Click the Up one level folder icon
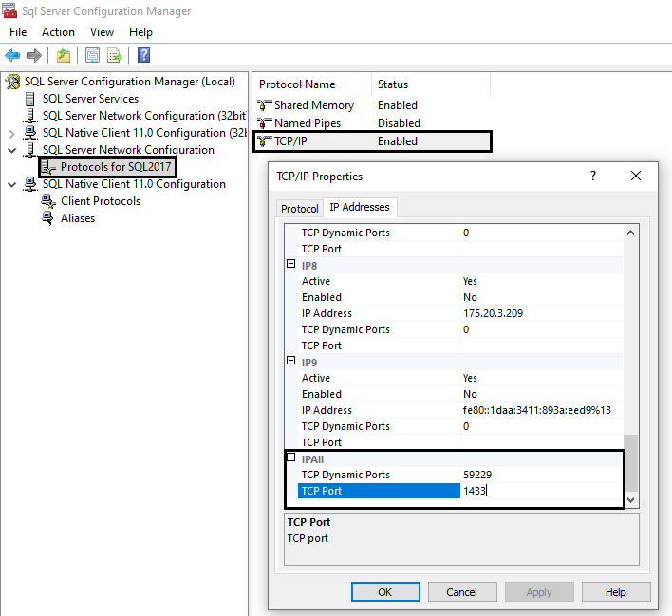Image resolution: width=672 pixels, height=616 pixels. click(x=64, y=55)
